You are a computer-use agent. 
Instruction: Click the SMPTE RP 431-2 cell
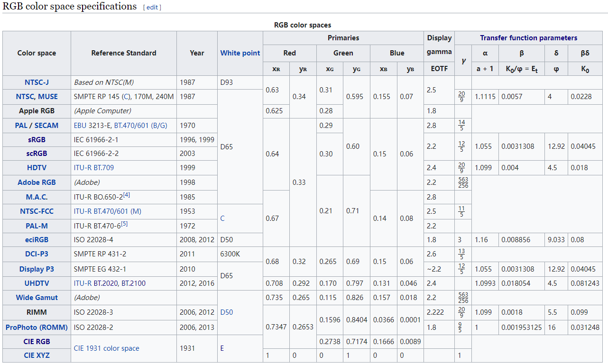[x=124, y=254]
